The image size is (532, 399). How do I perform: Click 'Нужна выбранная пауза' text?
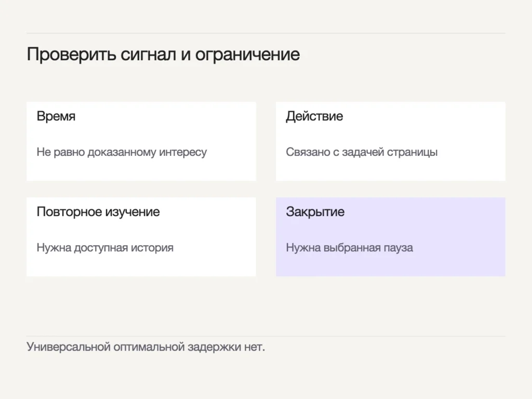[349, 248]
